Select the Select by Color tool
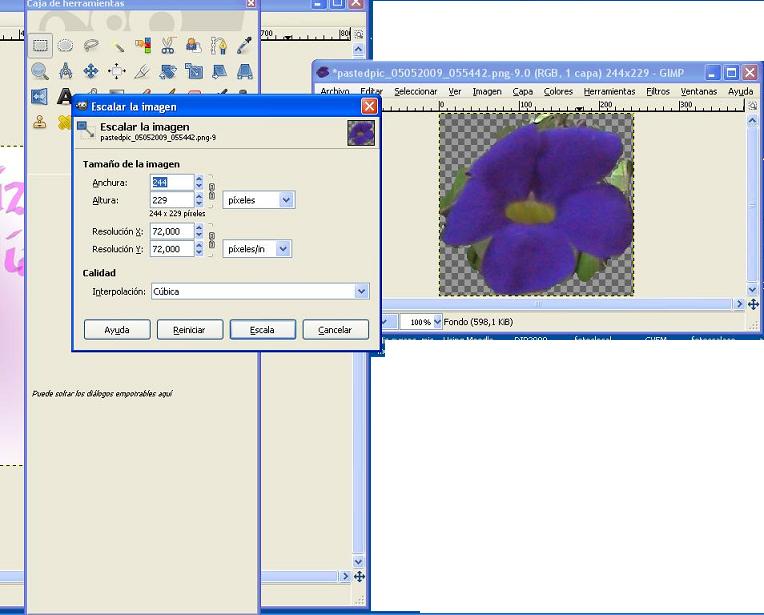The image size is (764, 615). 143,46
